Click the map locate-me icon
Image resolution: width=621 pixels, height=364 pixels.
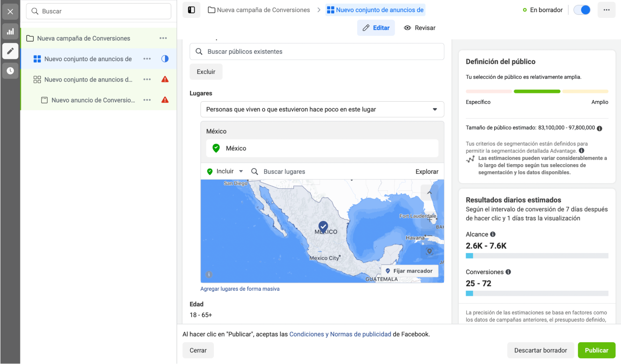pyautogui.click(x=429, y=251)
